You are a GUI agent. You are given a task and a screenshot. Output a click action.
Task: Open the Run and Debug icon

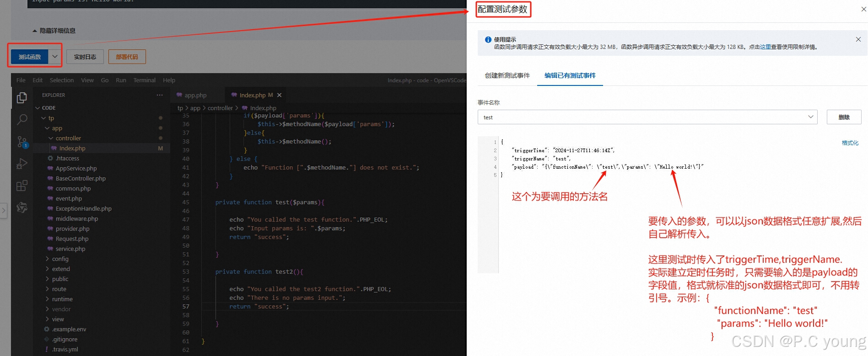click(x=22, y=164)
